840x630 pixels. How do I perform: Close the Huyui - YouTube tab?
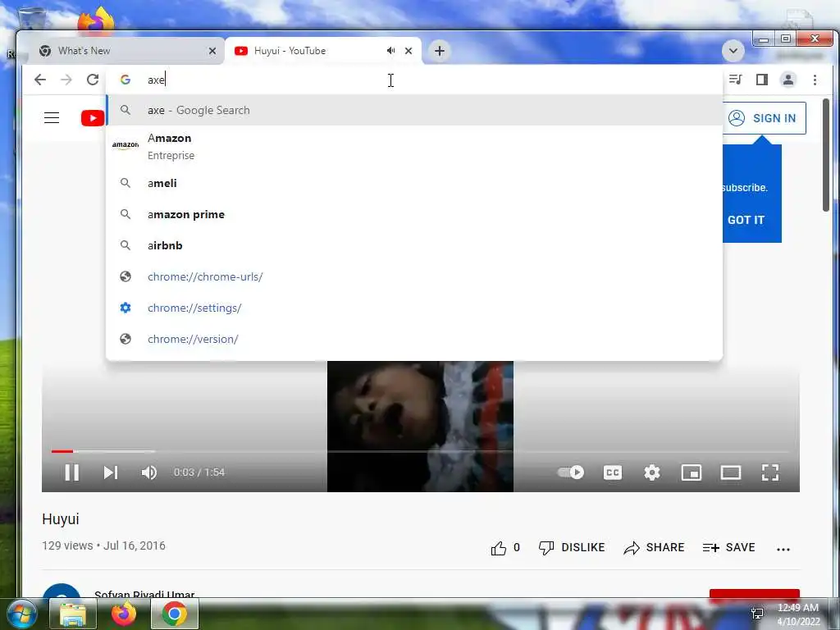(x=409, y=51)
